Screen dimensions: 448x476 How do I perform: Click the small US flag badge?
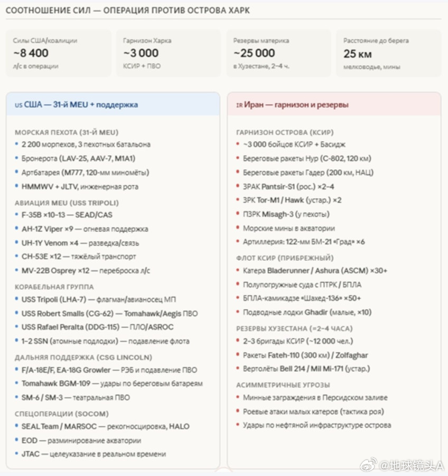[x=18, y=105]
